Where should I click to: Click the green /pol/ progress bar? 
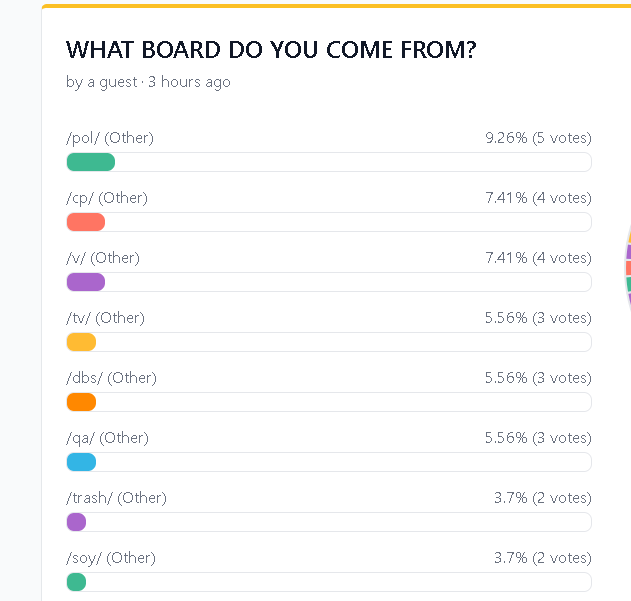click(91, 162)
